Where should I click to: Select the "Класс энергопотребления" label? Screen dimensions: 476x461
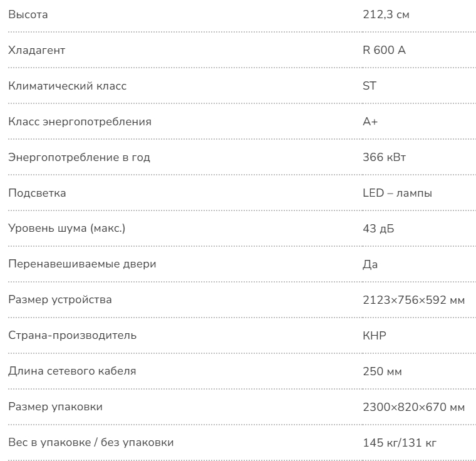click(80, 122)
